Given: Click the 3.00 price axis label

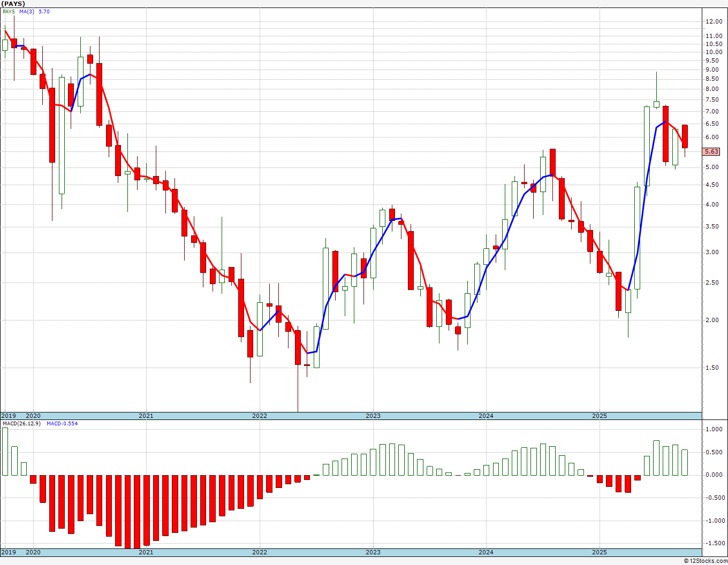Looking at the screenshot, I should tap(712, 252).
